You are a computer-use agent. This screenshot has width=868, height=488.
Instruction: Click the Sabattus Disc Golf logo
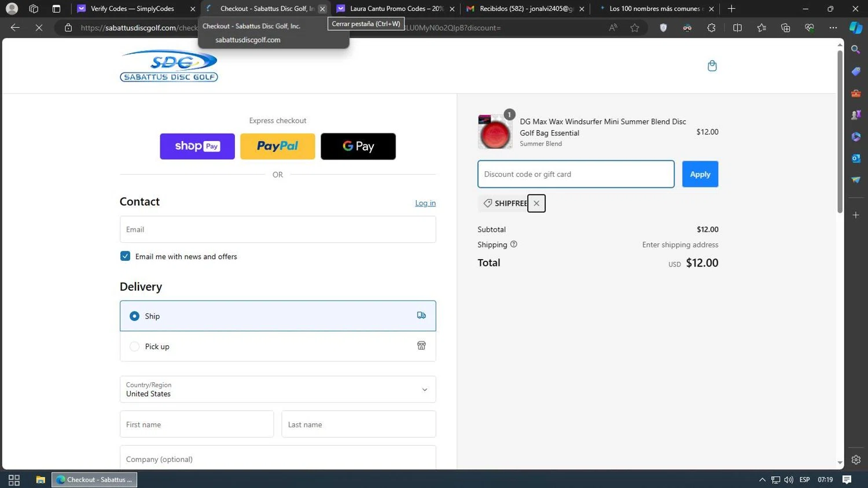point(169,66)
